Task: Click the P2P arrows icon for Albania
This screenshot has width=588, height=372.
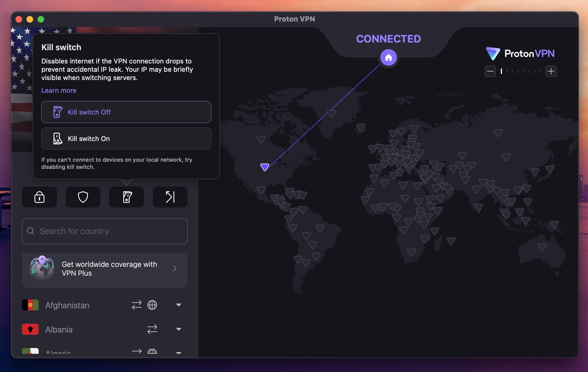Action: 152,329
